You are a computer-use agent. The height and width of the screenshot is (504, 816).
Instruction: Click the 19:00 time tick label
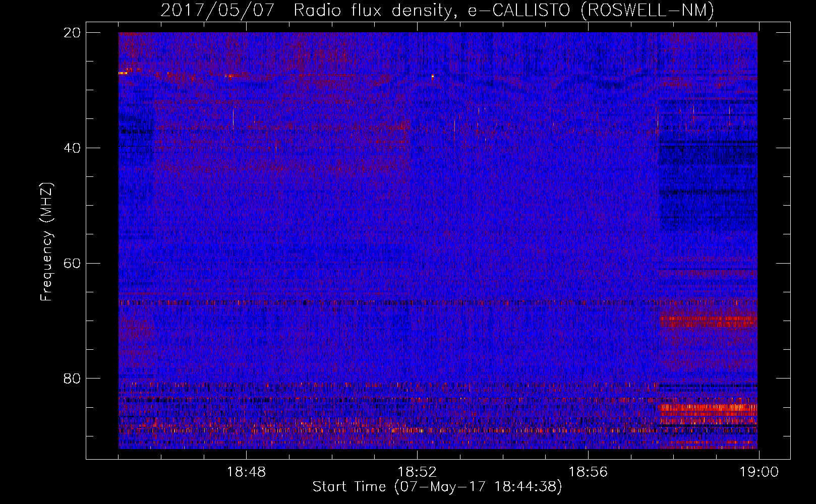point(759,472)
